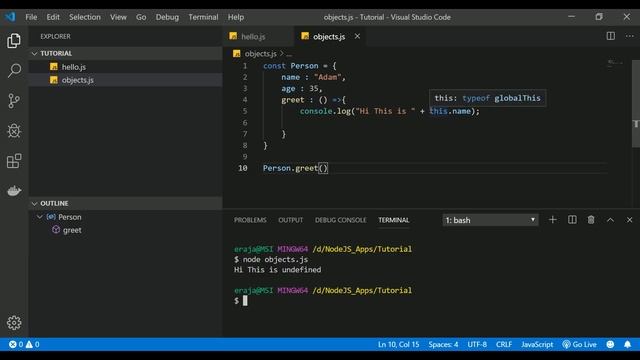Change encoding via UTF-8
640x360 pixels.
pyautogui.click(x=477, y=344)
